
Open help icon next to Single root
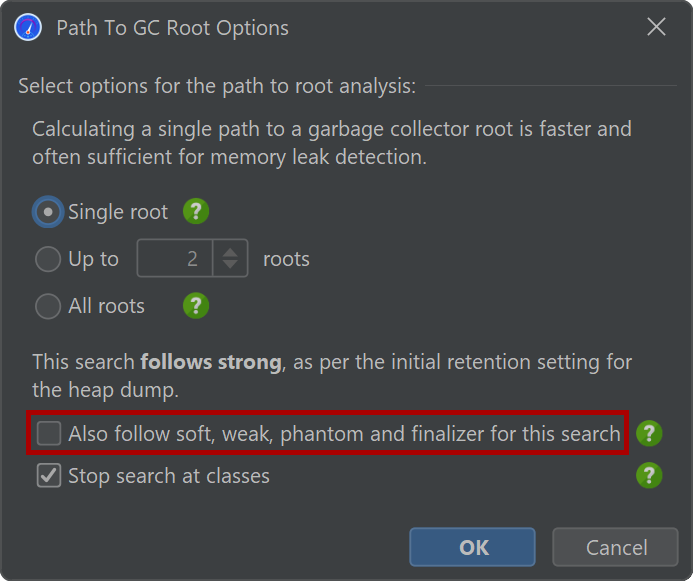click(196, 211)
